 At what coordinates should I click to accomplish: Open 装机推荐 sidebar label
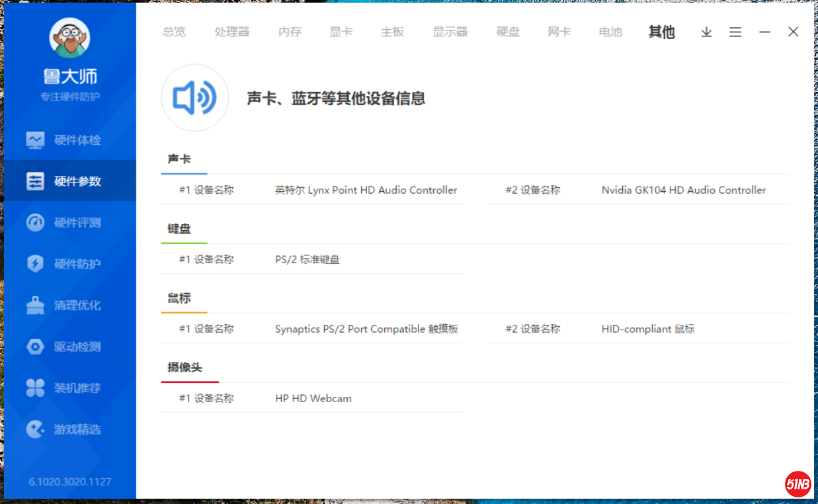(77, 388)
